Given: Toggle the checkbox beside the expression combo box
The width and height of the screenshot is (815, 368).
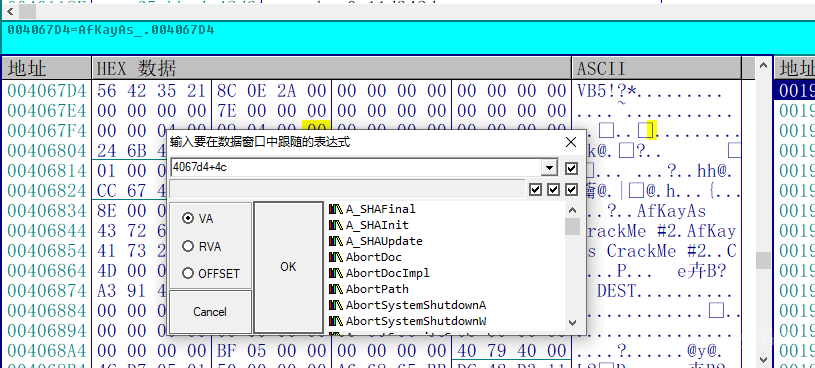Looking at the screenshot, I should (x=571, y=168).
